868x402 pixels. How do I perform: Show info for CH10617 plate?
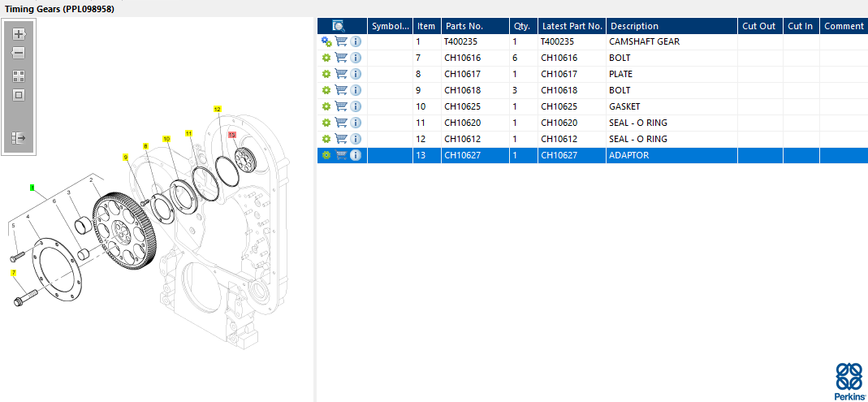coord(356,74)
